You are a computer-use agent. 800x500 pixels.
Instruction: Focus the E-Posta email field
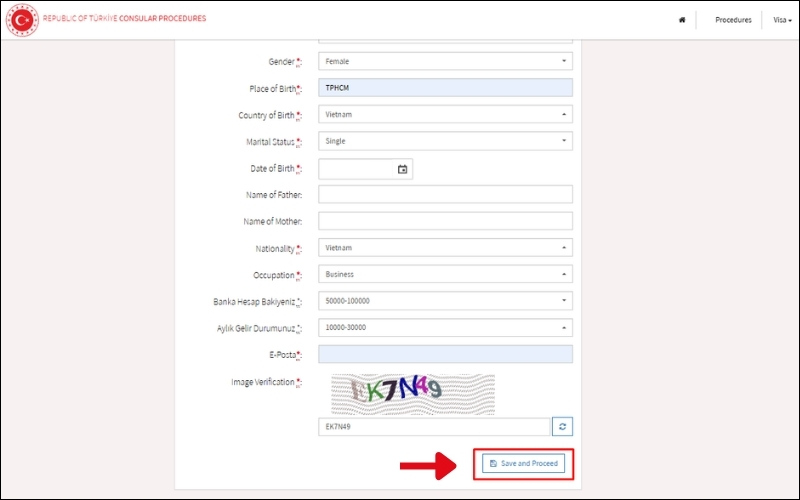pos(445,354)
